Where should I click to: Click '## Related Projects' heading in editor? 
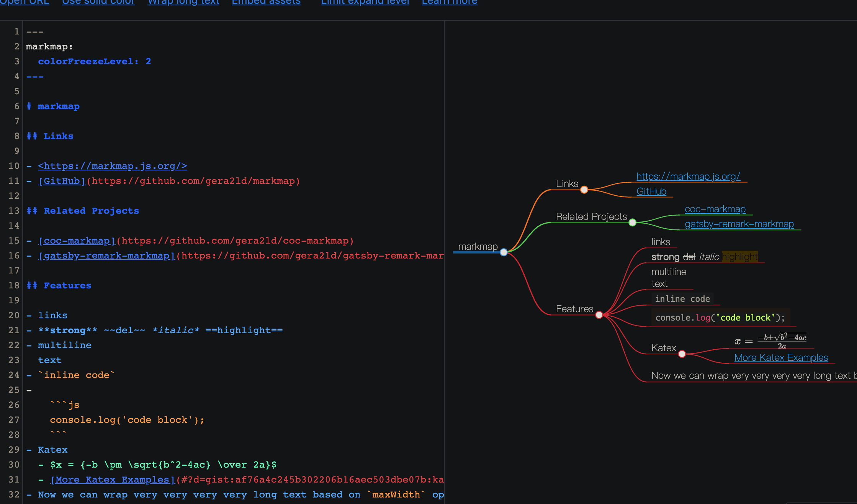83,211
